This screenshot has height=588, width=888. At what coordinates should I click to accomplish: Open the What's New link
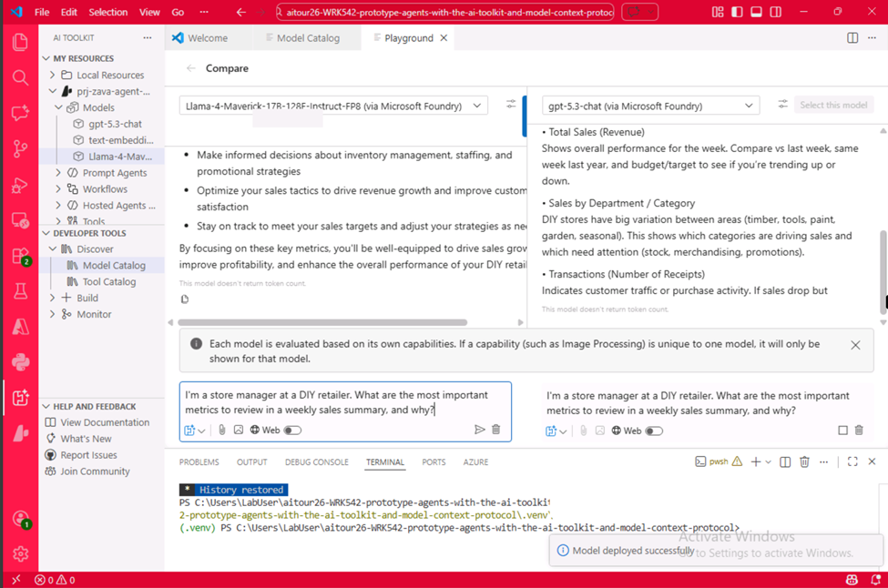(x=87, y=439)
